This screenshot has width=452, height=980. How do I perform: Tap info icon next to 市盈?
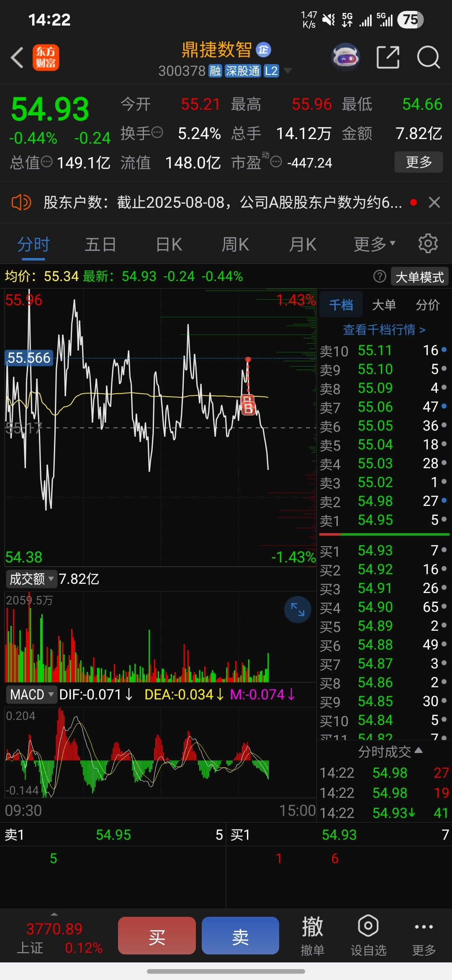(276, 162)
